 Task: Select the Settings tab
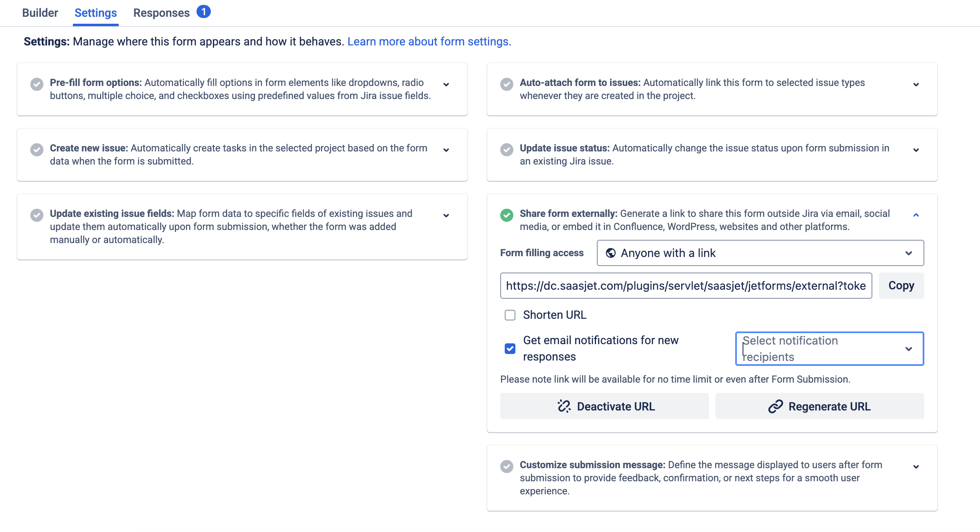96,13
